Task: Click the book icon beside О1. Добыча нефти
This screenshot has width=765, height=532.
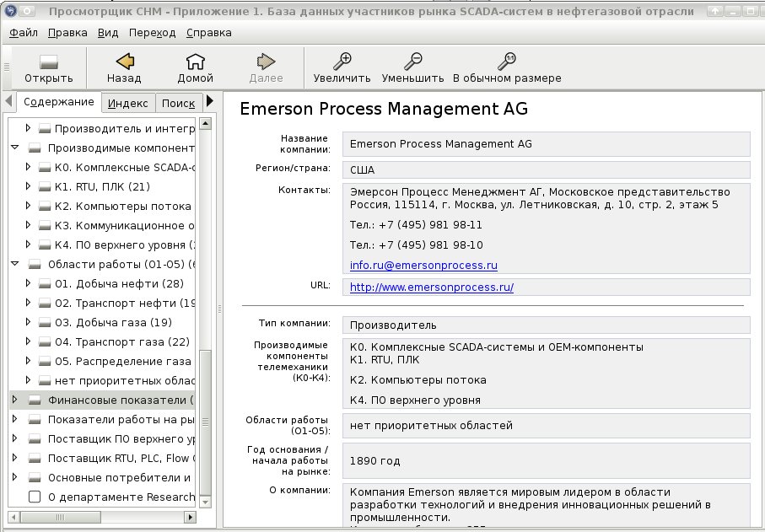Action: (x=45, y=284)
